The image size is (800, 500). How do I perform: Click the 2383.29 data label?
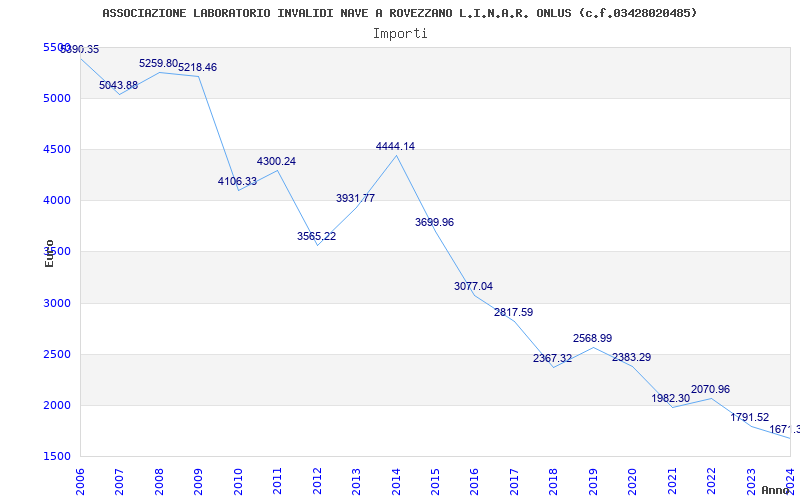[x=632, y=357]
